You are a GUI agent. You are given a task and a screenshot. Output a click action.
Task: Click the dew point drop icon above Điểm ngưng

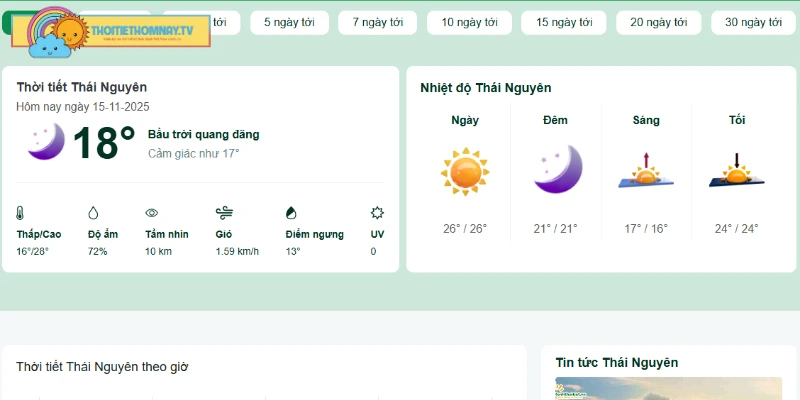[291, 213]
